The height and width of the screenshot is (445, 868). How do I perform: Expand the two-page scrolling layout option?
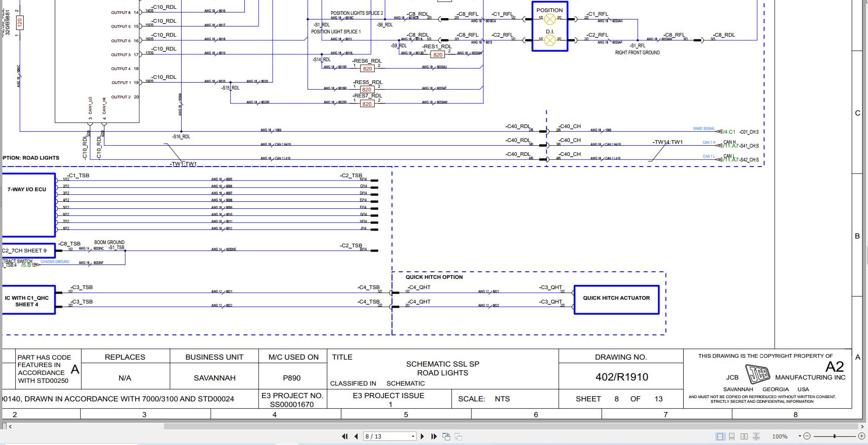(757, 436)
